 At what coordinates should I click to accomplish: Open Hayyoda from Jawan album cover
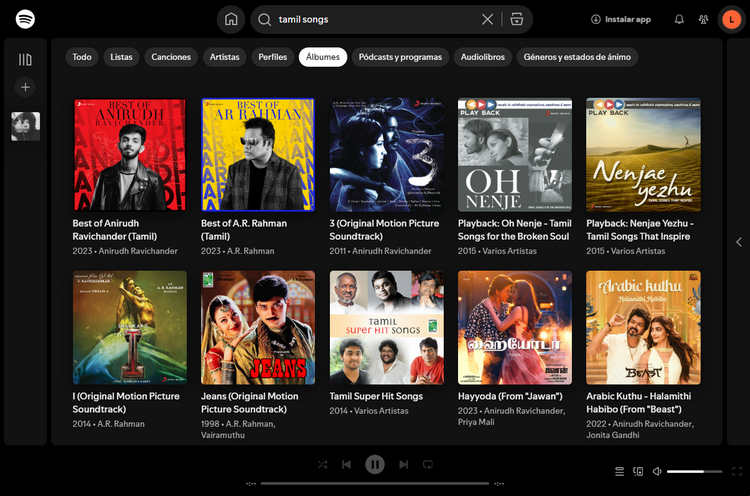point(515,328)
